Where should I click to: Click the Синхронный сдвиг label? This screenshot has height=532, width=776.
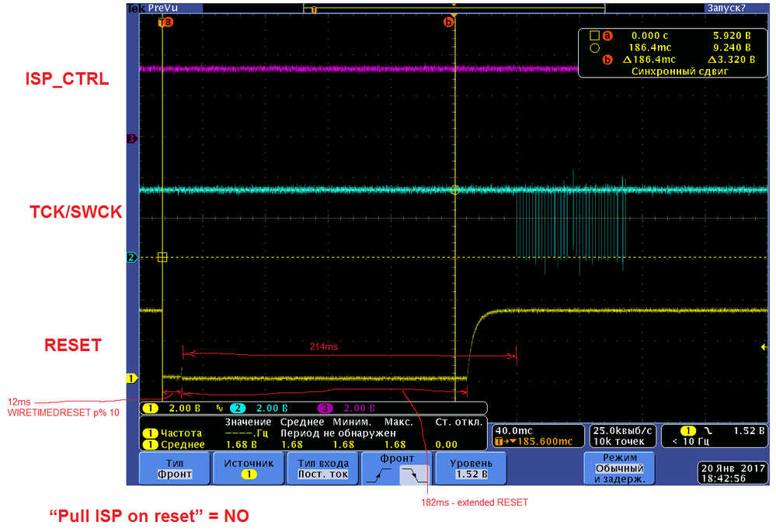pyautogui.click(x=680, y=71)
